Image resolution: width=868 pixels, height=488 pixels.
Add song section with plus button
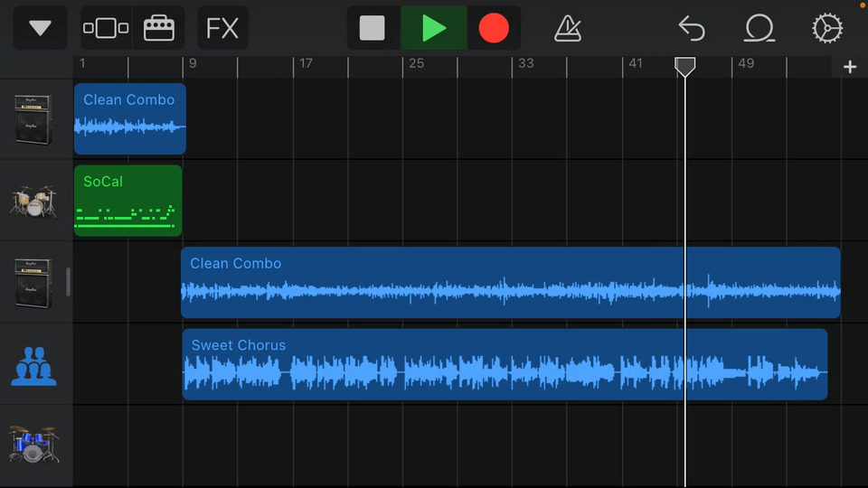coord(850,67)
